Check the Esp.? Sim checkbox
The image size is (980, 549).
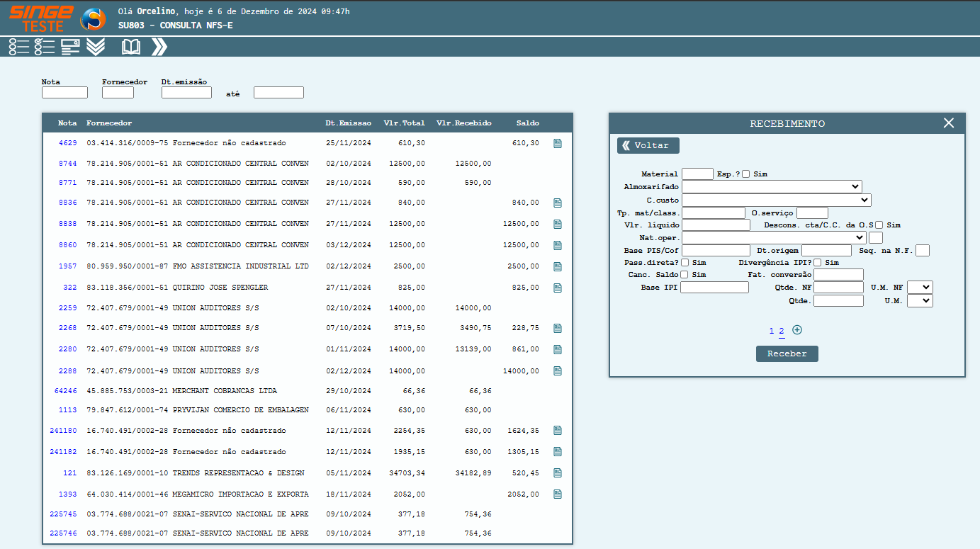[745, 174]
